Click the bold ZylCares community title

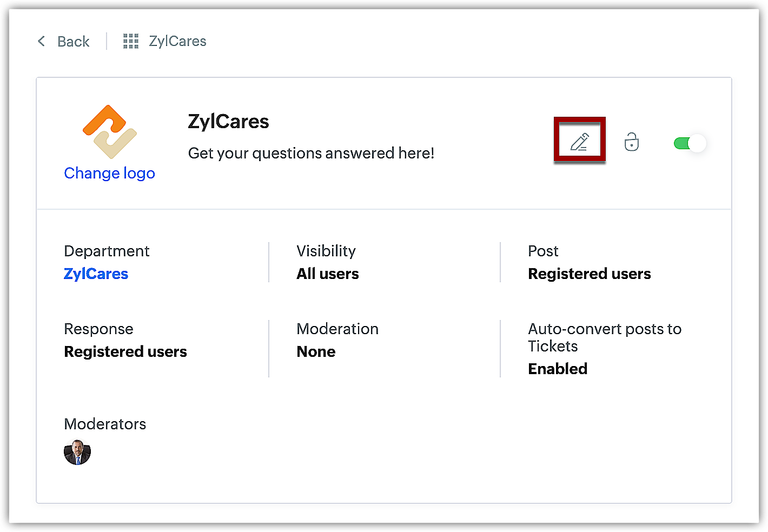pyautogui.click(x=228, y=122)
